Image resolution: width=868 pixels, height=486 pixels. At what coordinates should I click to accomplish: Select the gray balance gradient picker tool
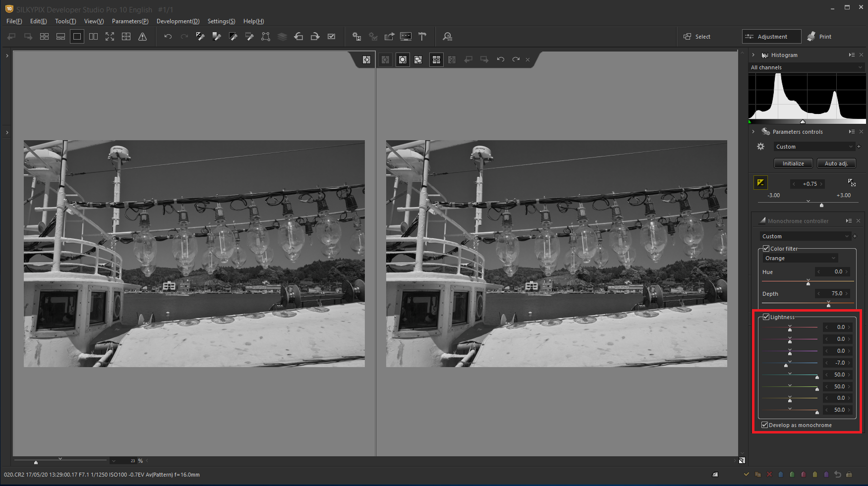point(217,37)
